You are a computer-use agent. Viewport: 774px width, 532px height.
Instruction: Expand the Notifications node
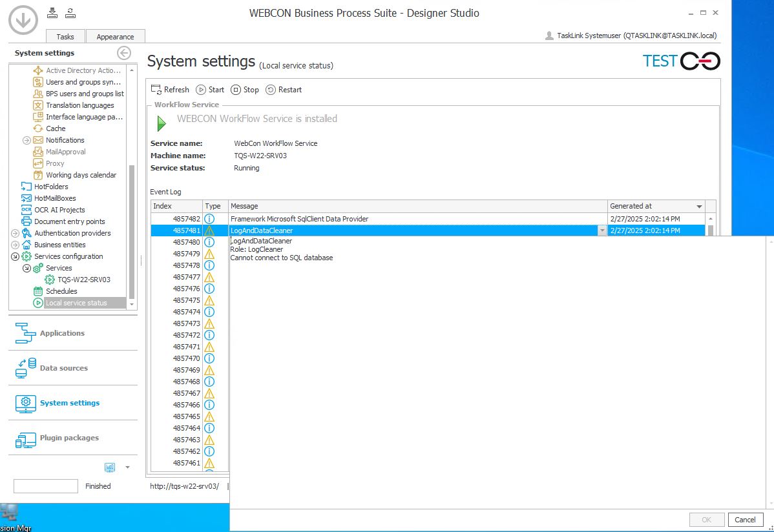pos(26,140)
